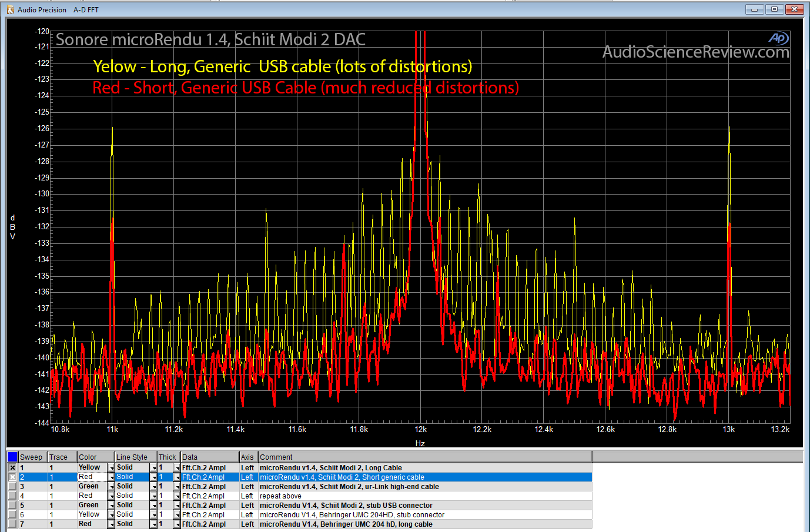810x532 pixels.
Task: Enable sweep 3 ur-Link high-end cable checkbox
Action: pos(12,487)
